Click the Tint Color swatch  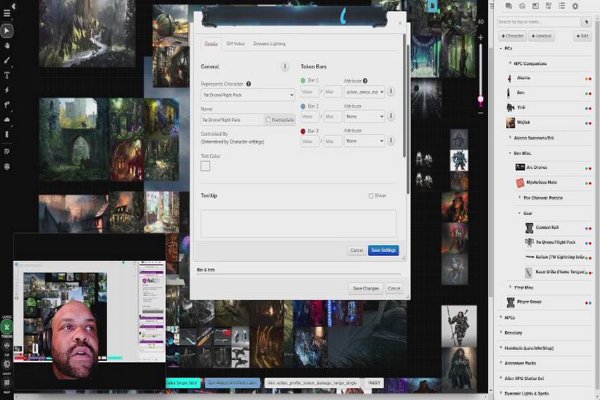tap(205, 166)
